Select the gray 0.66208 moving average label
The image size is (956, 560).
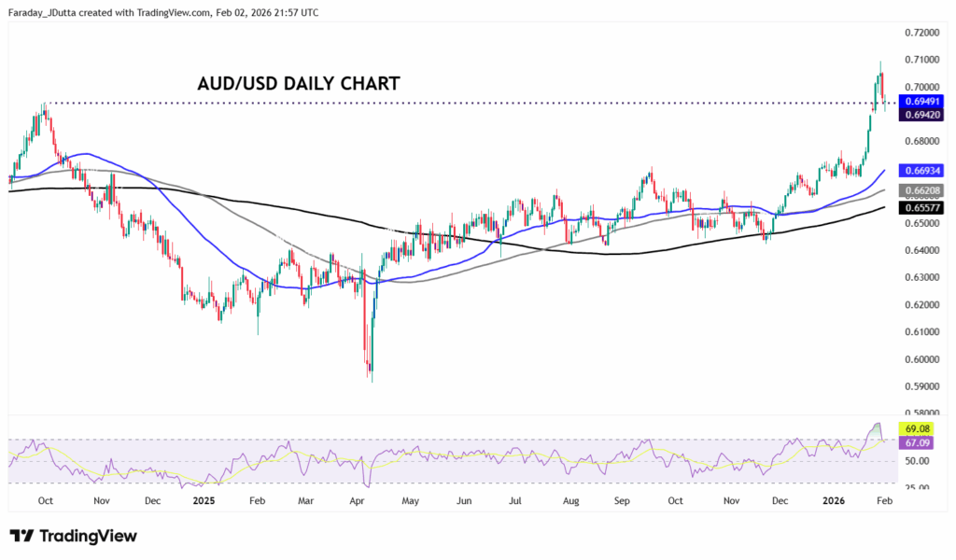921,189
